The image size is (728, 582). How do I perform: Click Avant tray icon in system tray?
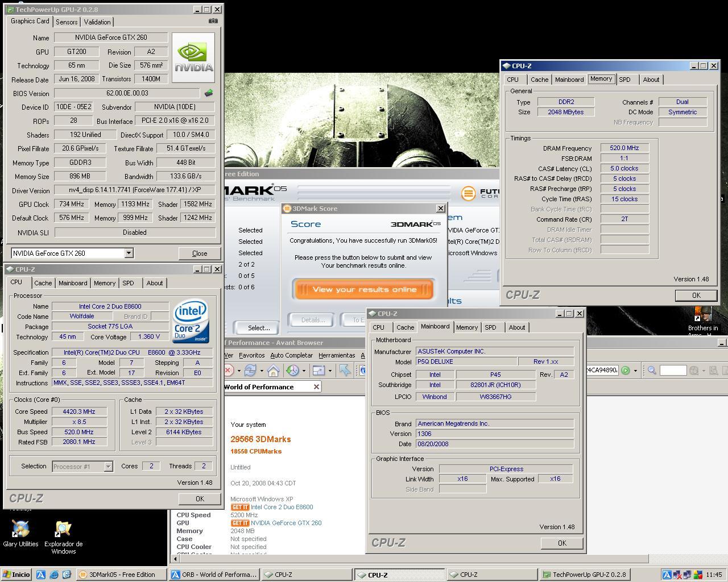point(667,575)
